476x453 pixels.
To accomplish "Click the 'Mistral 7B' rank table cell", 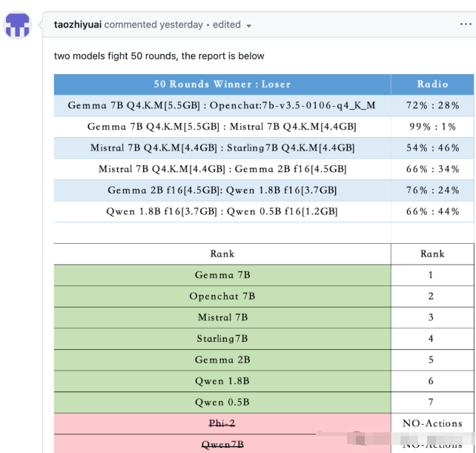I will [x=222, y=317].
